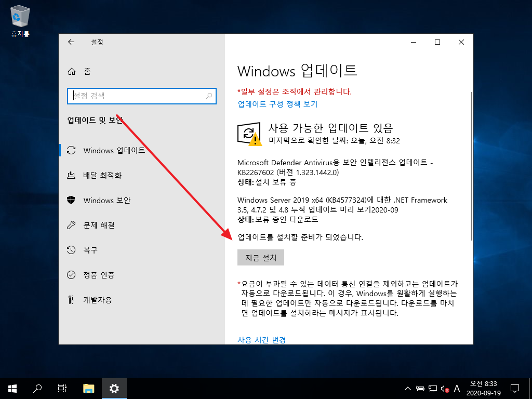
Task: Click the 상태: 설치 보류 중 text
Action: tap(267, 182)
